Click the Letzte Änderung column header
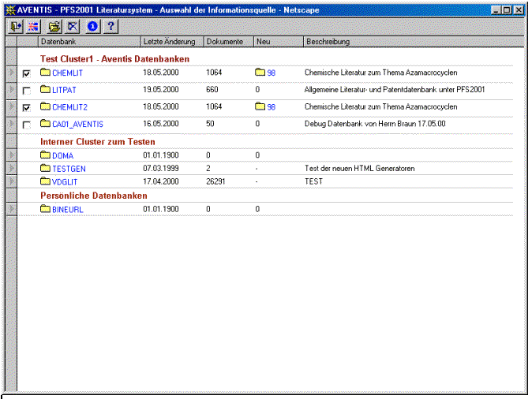 [170, 41]
